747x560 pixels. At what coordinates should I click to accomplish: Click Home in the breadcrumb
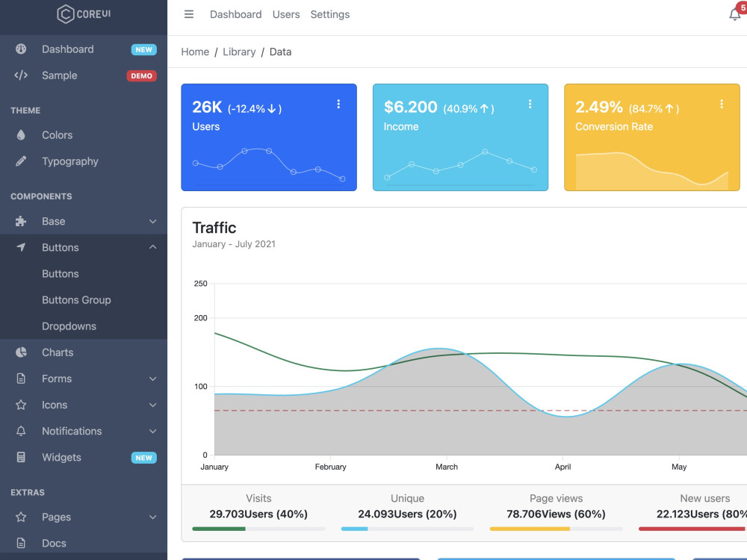pos(195,52)
